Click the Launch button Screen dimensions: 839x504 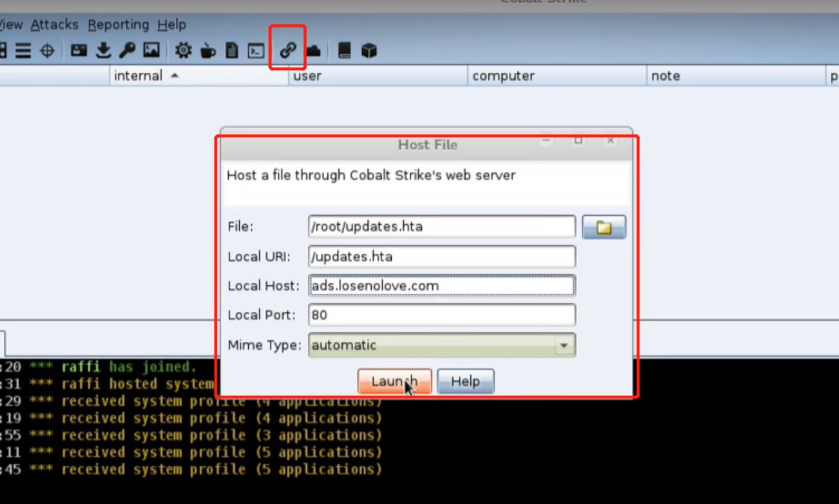coord(395,382)
